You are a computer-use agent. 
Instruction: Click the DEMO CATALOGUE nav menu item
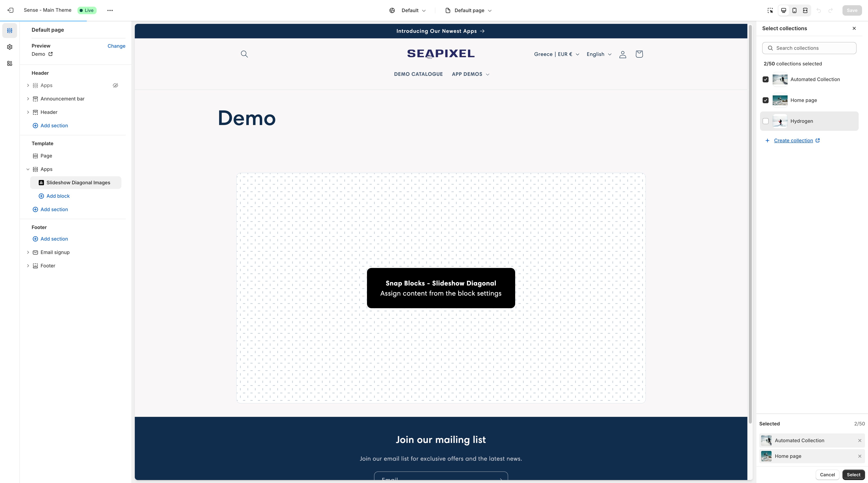coord(418,74)
